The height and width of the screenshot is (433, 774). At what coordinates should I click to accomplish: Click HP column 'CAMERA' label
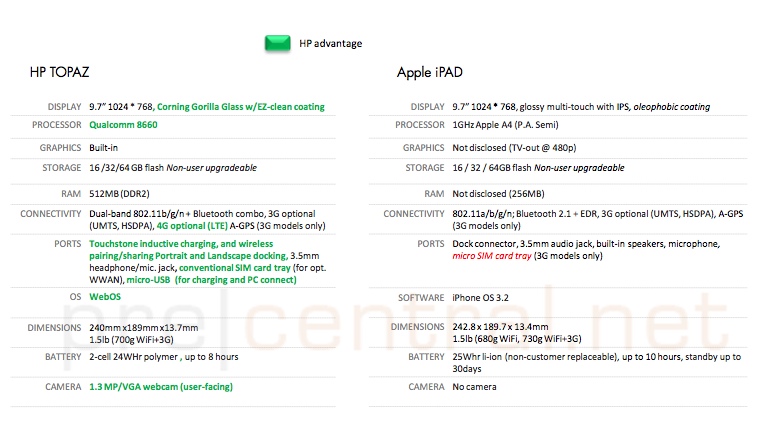pyautogui.click(x=63, y=387)
